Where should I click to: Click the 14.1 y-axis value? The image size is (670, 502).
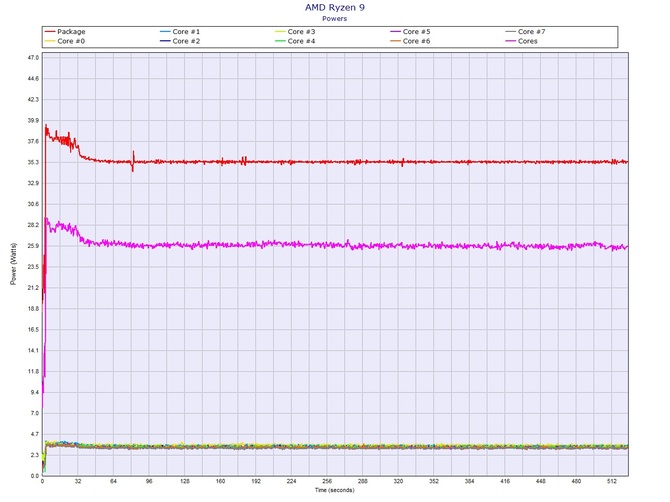point(34,350)
